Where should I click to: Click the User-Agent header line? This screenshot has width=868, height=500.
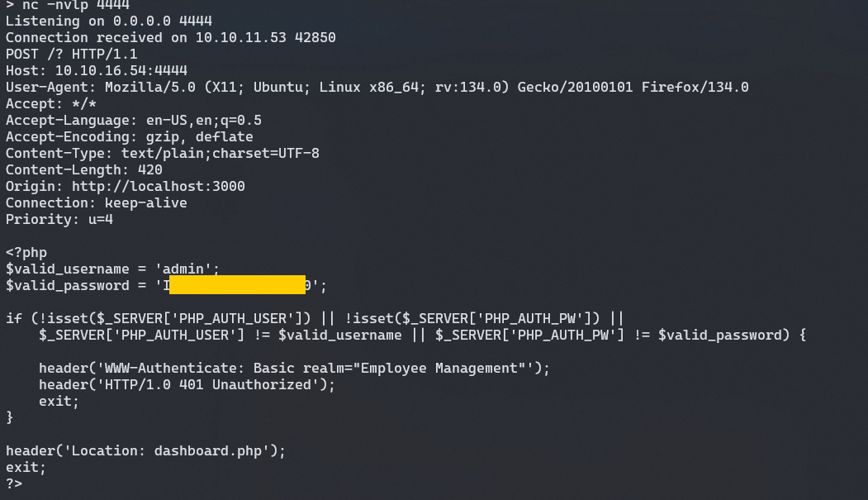(377, 87)
